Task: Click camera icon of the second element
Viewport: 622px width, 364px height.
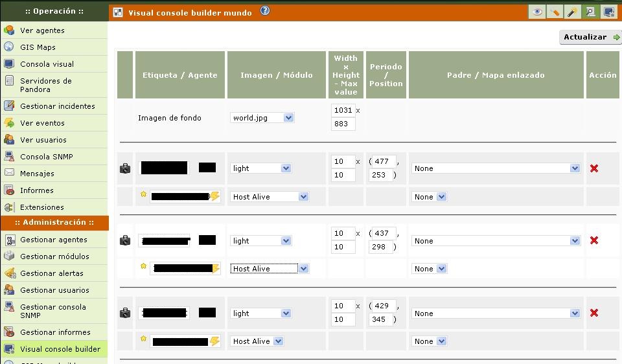Action: tap(125, 241)
